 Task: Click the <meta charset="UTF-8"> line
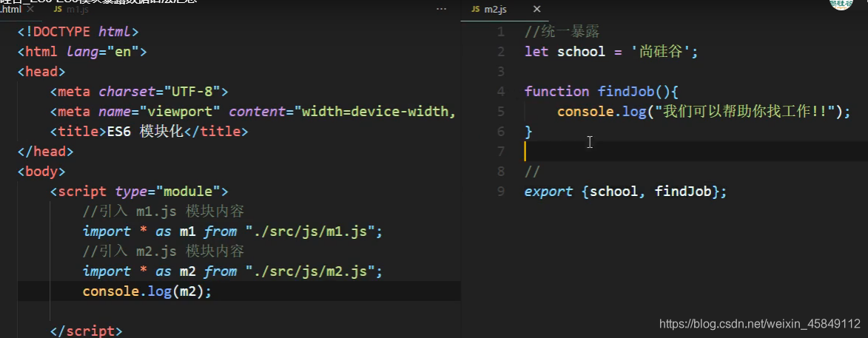(139, 92)
